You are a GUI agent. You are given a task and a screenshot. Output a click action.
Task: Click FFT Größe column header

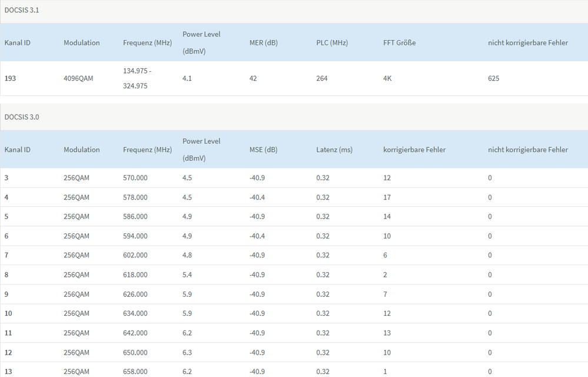point(400,43)
